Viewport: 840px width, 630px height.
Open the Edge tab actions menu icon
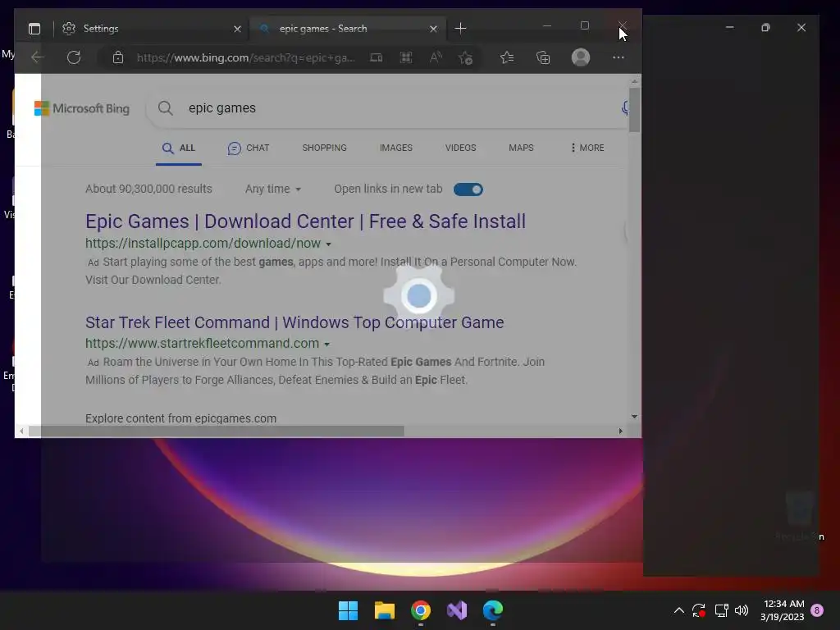click(x=34, y=29)
